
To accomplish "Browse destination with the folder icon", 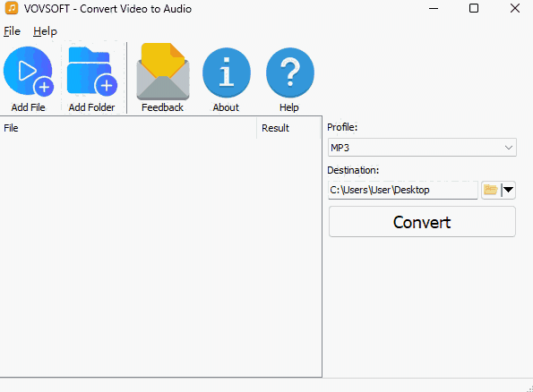I will pos(491,190).
